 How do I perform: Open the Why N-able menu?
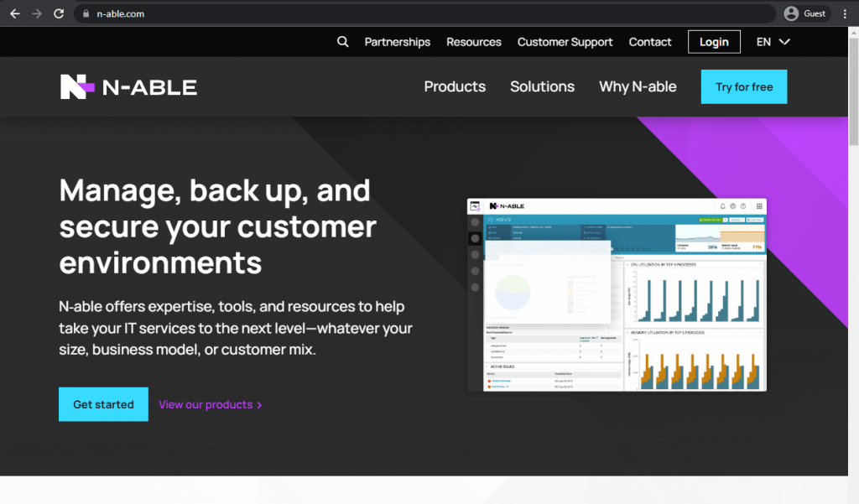point(638,86)
